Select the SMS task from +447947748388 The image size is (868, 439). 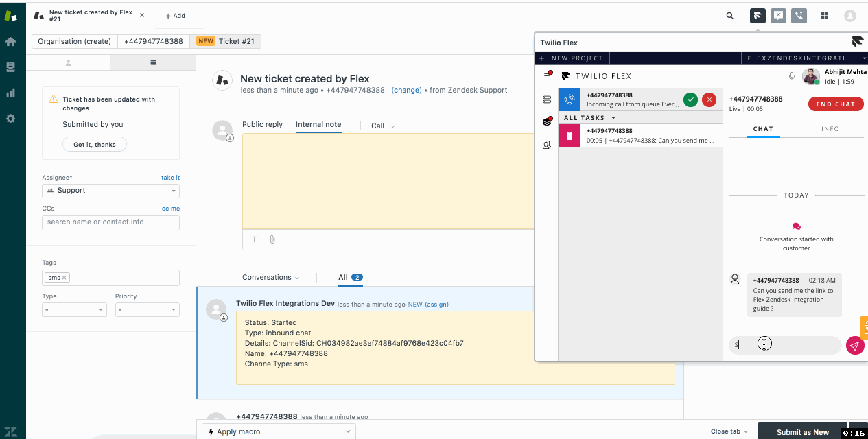tap(640, 135)
